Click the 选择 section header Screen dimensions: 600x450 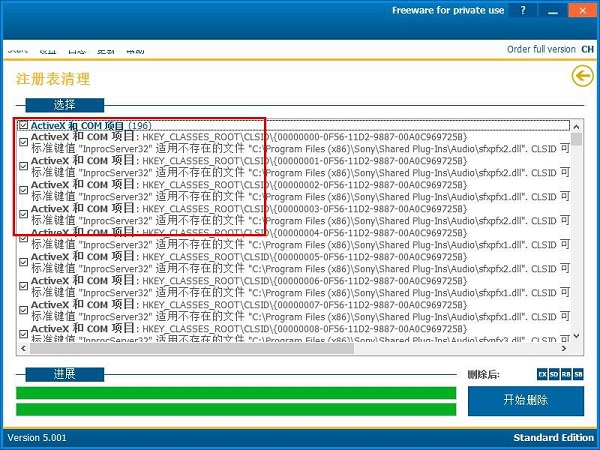65,105
